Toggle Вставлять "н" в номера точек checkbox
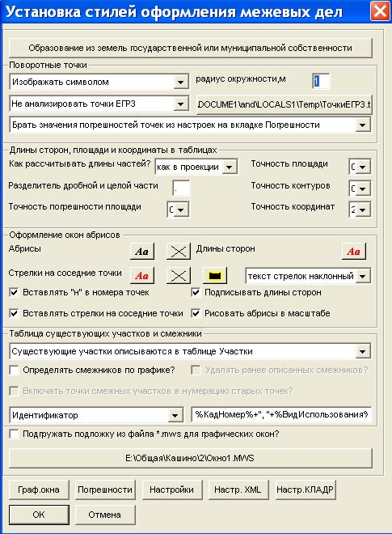The image size is (392, 534). pos(15,293)
